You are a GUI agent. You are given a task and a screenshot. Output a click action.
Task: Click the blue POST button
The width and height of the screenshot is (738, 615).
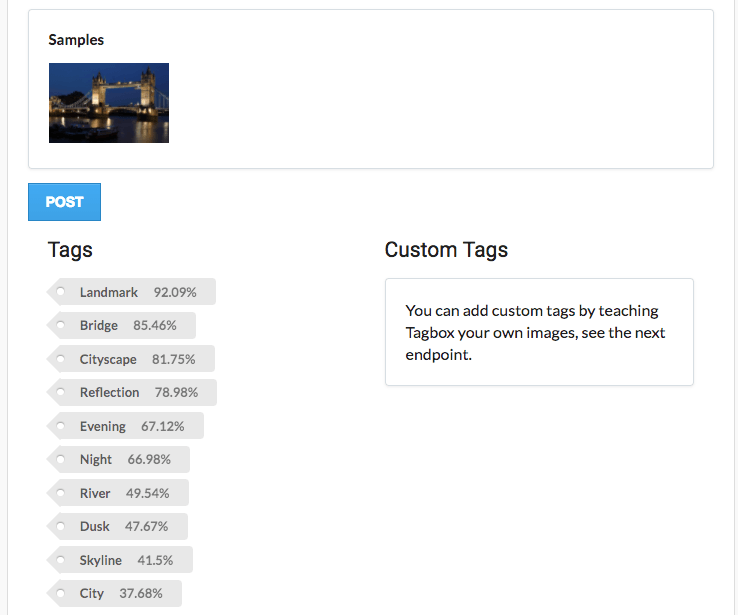(x=64, y=202)
